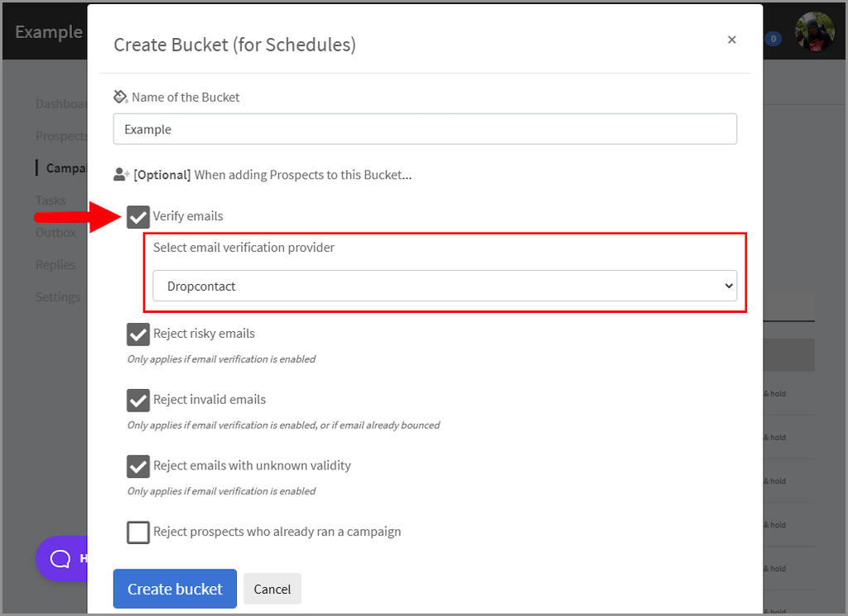Viewport: 848px width, 616px height.
Task: Enable Reject prospects who already ran a campaign
Action: click(x=138, y=532)
